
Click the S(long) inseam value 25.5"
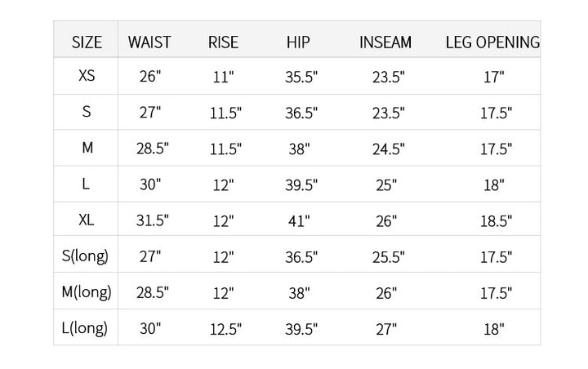tap(389, 257)
